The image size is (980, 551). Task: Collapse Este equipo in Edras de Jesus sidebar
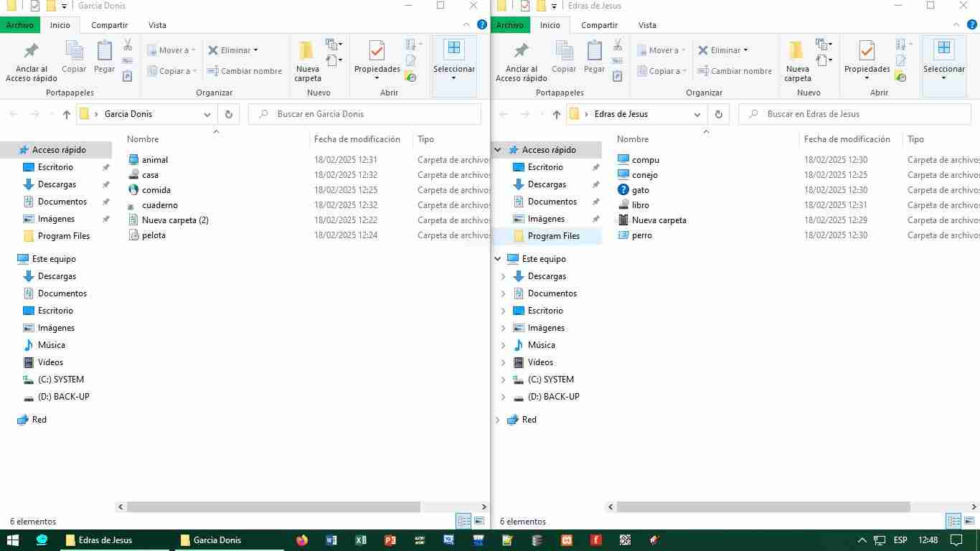(x=498, y=259)
